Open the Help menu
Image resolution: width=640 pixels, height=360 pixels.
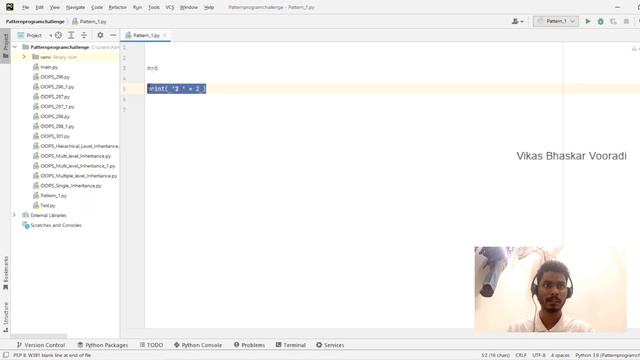[x=209, y=7]
